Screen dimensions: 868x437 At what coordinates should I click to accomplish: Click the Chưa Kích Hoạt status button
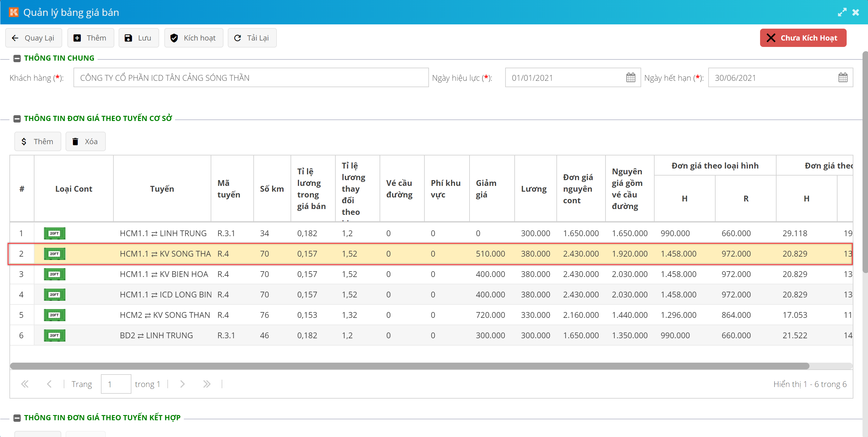click(803, 38)
